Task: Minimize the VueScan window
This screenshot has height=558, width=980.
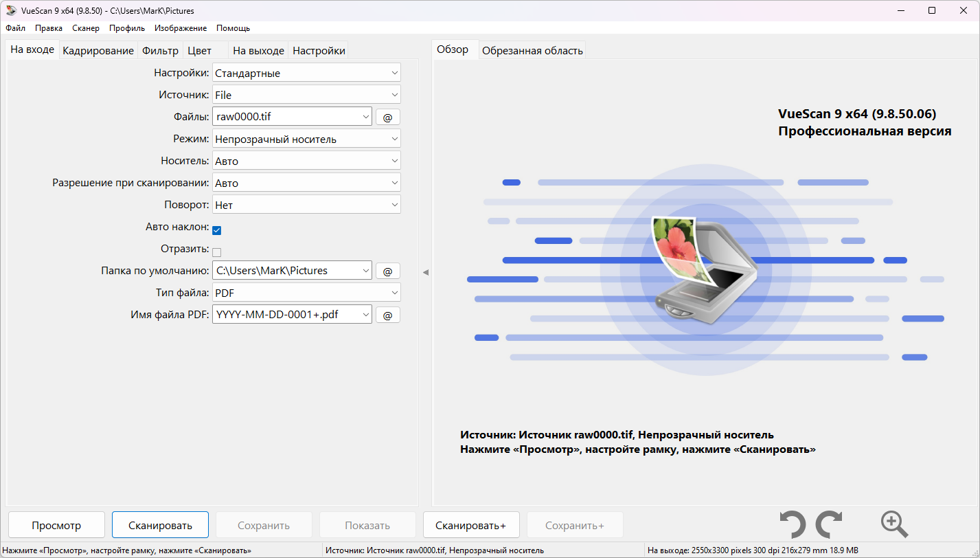Action: 900,10
